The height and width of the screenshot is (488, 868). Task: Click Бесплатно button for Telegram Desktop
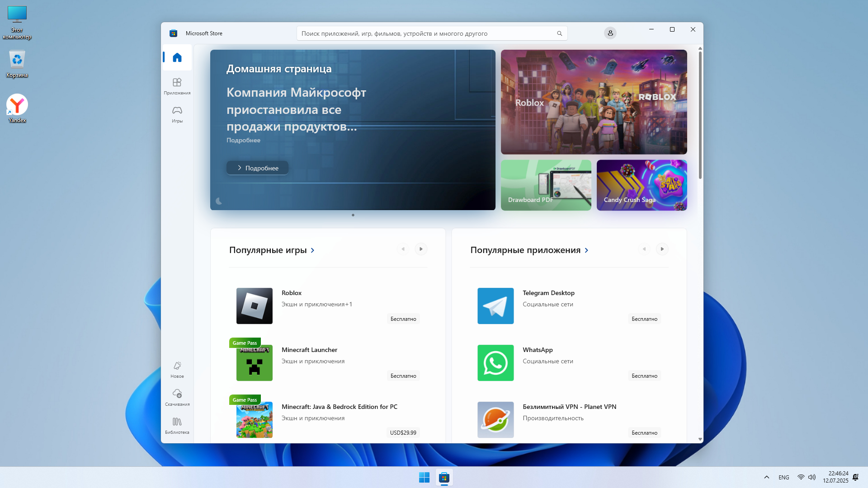(x=644, y=319)
